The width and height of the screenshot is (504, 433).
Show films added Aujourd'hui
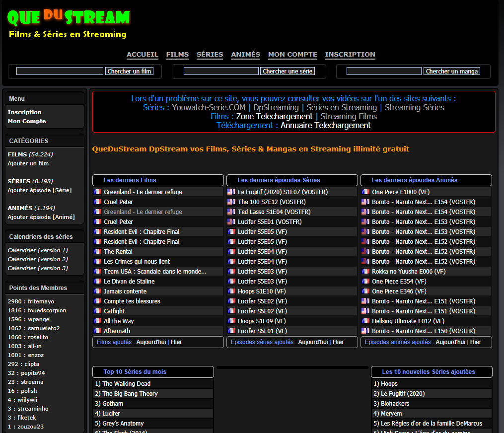click(x=151, y=342)
